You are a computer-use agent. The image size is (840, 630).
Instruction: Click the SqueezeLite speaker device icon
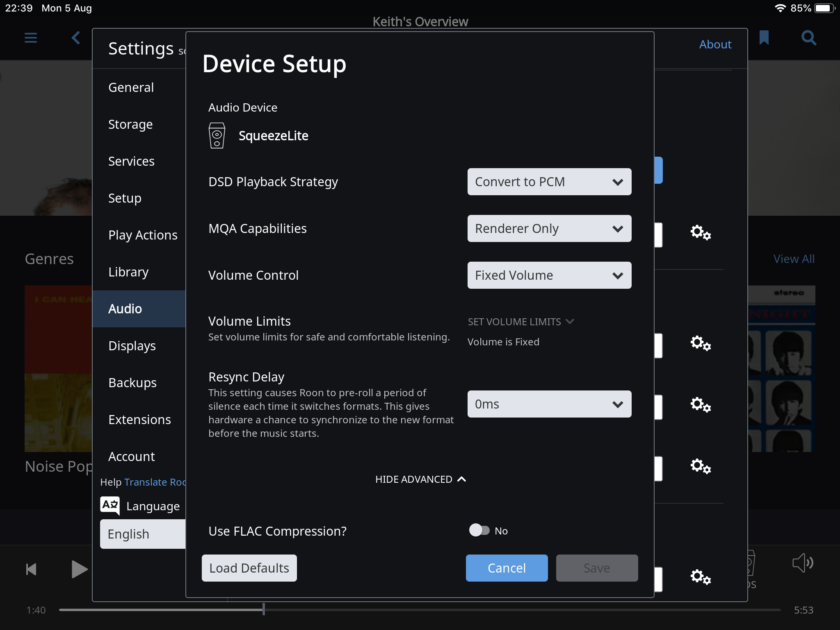[x=217, y=135]
